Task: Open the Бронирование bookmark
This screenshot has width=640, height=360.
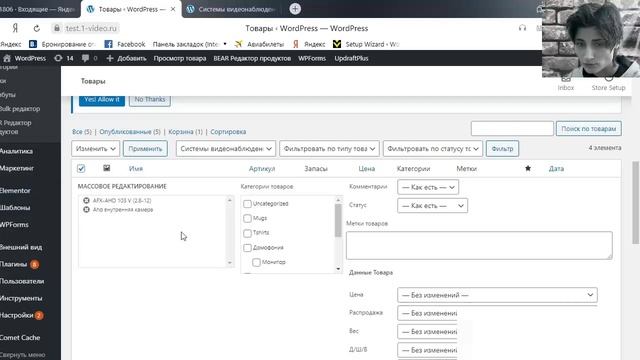Action: pyautogui.click(x=62, y=44)
